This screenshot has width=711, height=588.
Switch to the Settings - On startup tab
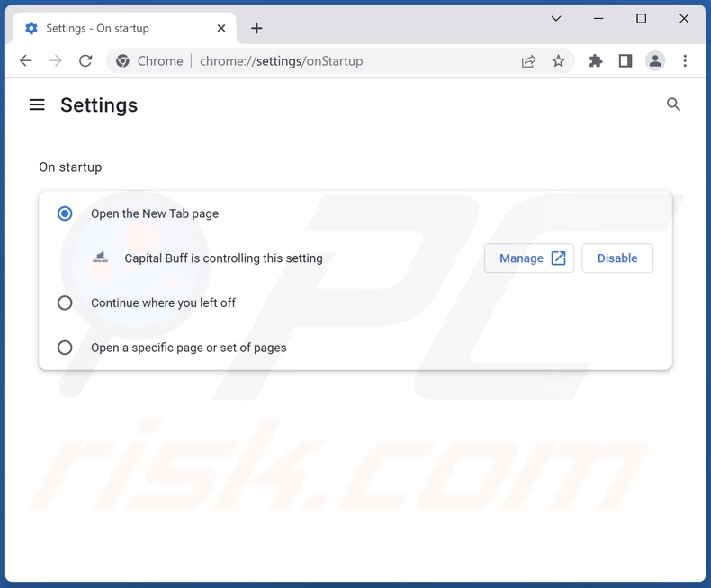pyautogui.click(x=117, y=28)
